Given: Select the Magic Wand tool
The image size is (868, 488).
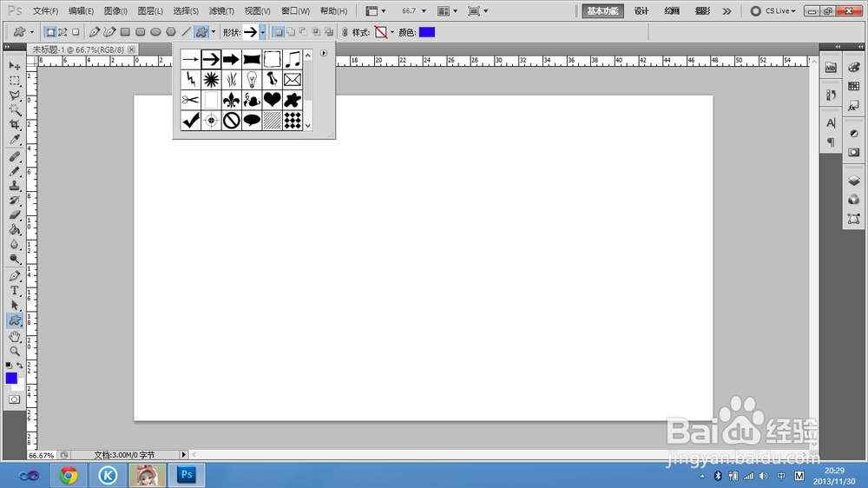Looking at the screenshot, I should point(15,109).
